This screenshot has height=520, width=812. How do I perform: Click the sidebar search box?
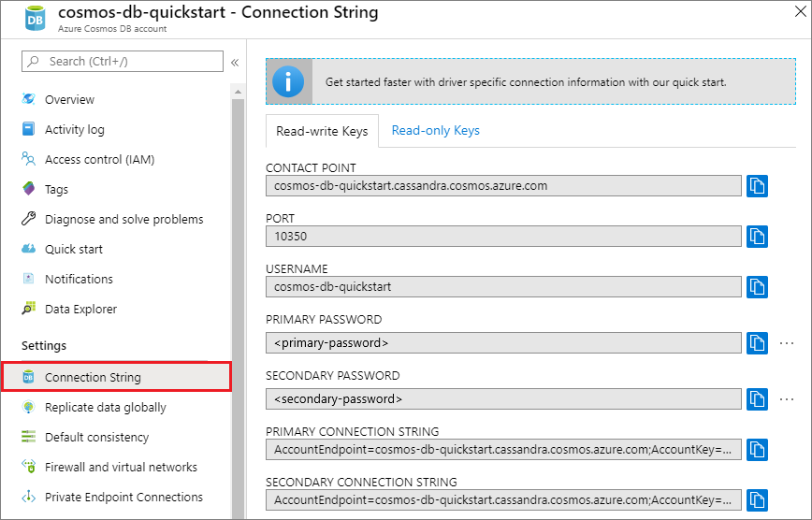coord(123,61)
